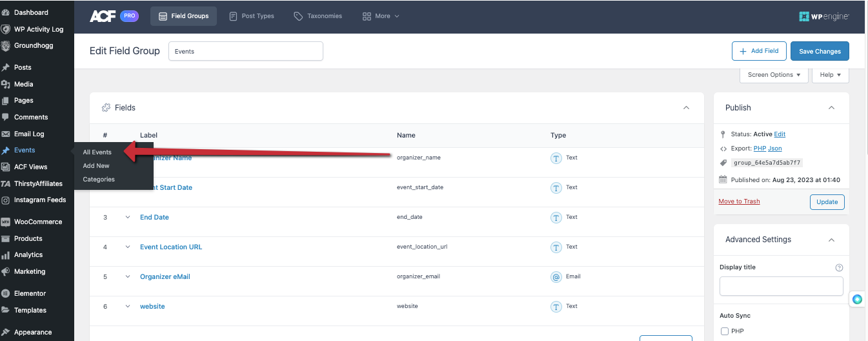Click the Templates folder icon
The width and height of the screenshot is (868, 341).
tap(6, 310)
